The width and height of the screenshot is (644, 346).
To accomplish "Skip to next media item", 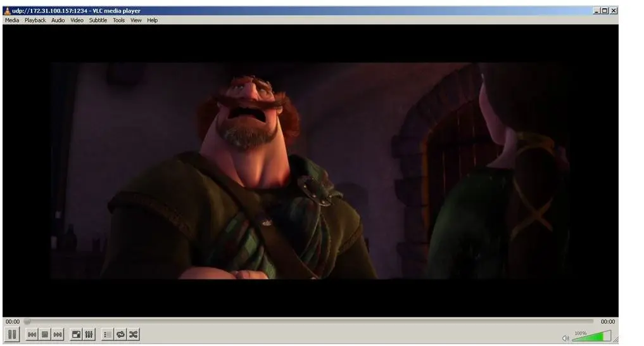I will pyautogui.click(x=58, y=334).
